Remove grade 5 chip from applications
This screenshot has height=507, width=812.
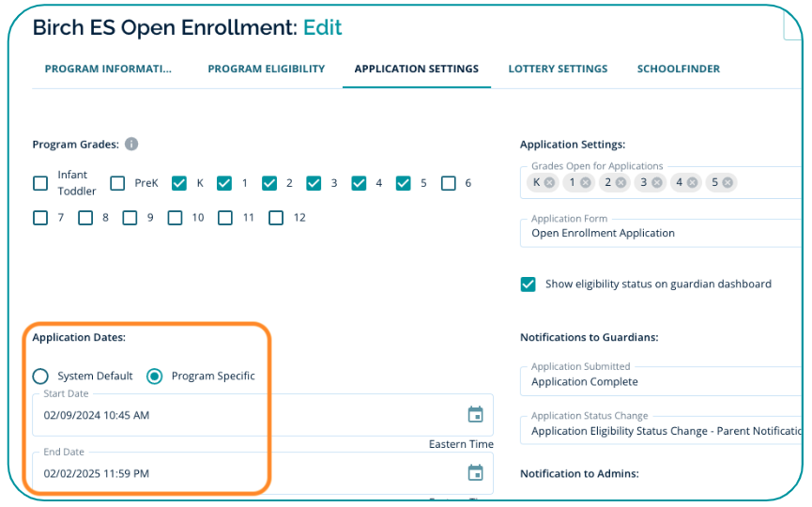click(x=728, y=183)
